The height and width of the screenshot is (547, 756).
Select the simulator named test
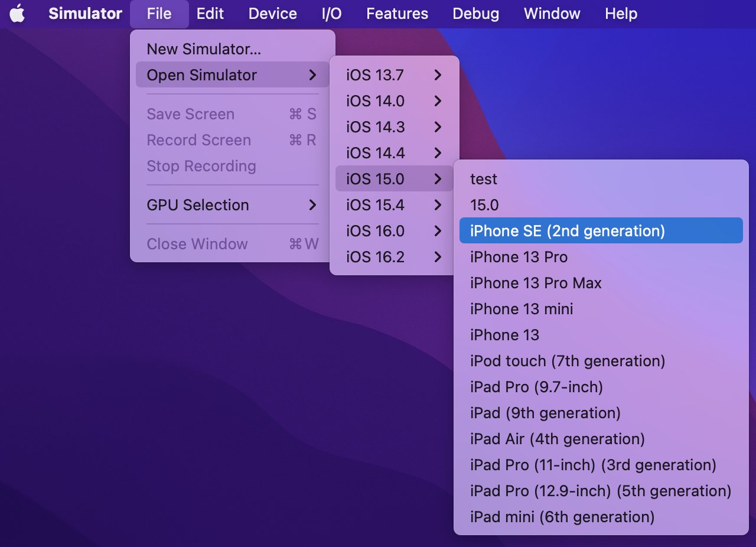(484, 179)
